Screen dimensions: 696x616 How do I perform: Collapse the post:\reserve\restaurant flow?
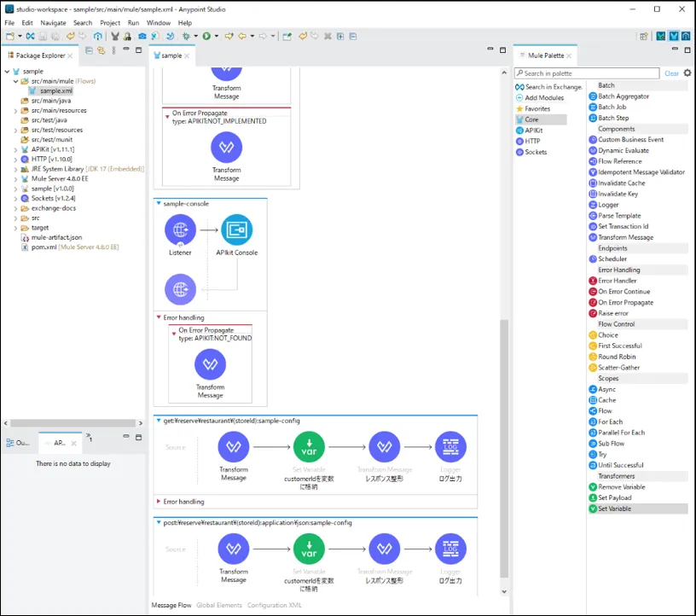pos(159,523)
